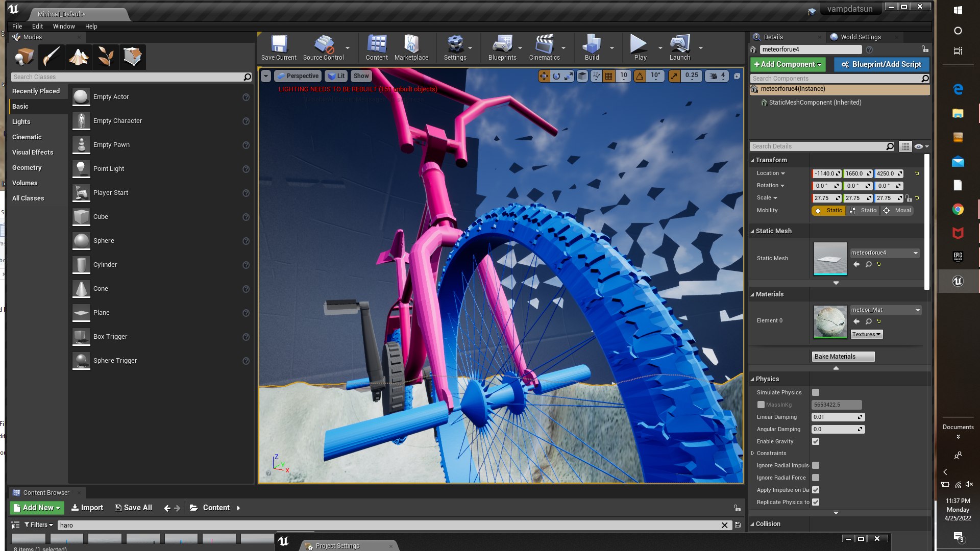Toggle rotation snap angle icon

[x=640, y=76]
